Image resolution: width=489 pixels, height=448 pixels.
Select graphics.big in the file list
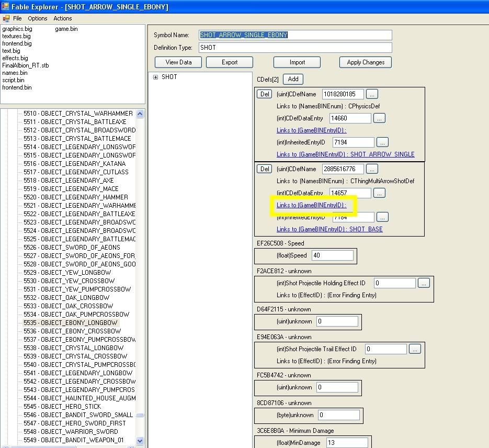[17, 29]
